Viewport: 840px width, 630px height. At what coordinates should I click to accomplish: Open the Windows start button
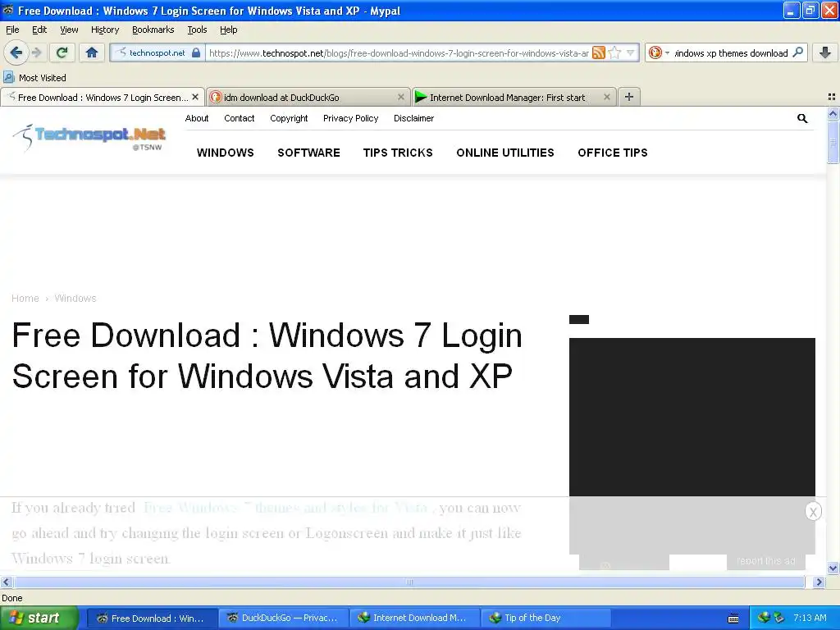click(x=39, y=618)
